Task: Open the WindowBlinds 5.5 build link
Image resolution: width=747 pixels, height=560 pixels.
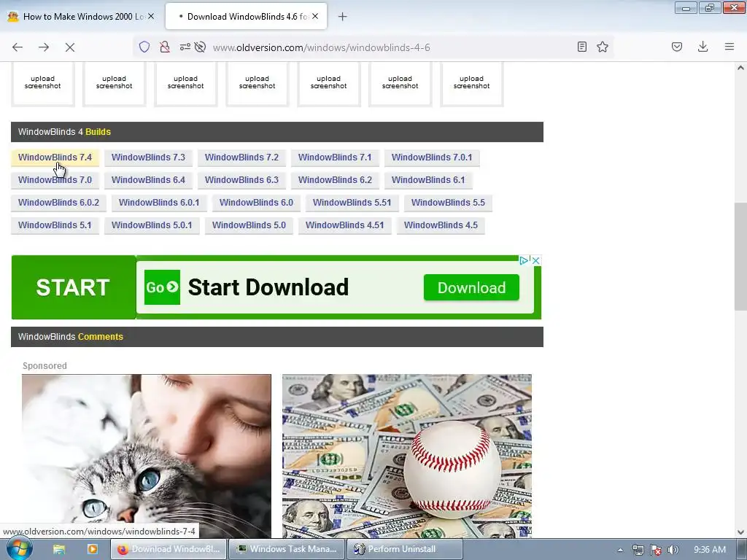Action: click(x=449, y=203)
